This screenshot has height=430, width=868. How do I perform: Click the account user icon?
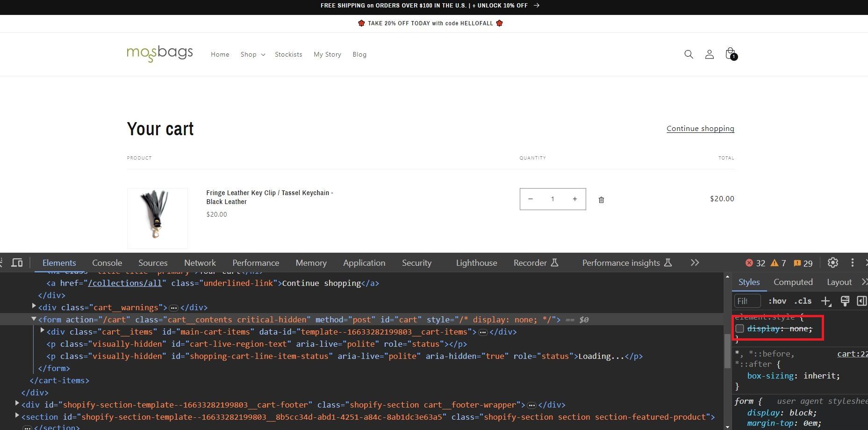(709, 54)
